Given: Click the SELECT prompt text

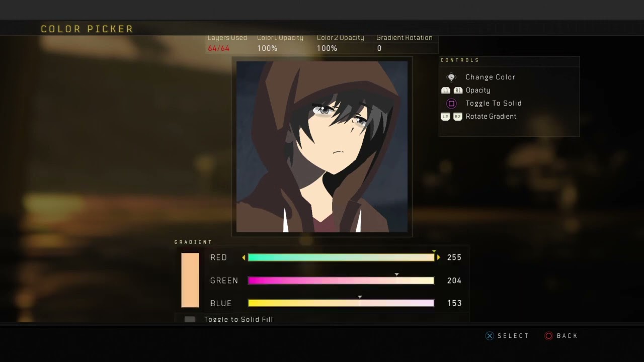Looking at the screenshot, I should coord(513,336).
